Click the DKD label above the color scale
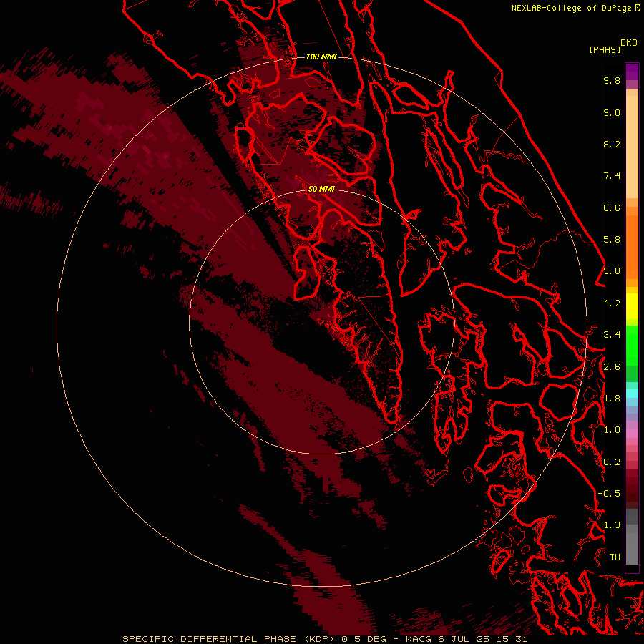The image size is (644, 644). [629, 43]
